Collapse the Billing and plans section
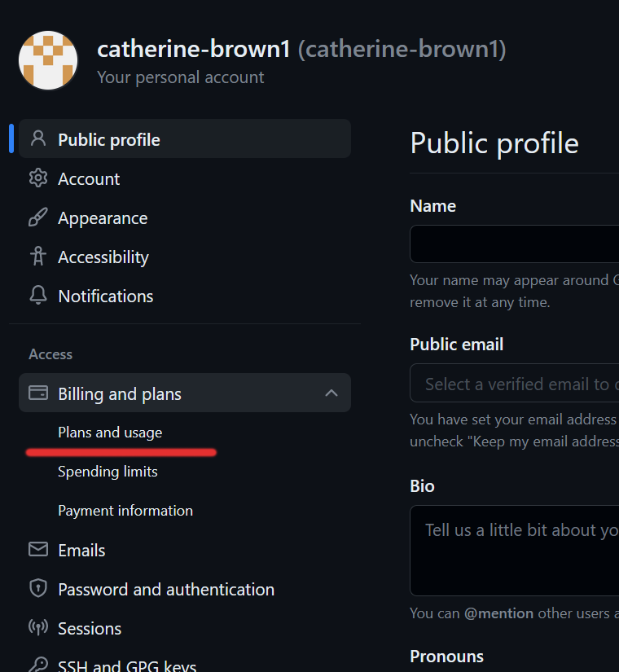This screenshot has width=619, height=672. 331,392
